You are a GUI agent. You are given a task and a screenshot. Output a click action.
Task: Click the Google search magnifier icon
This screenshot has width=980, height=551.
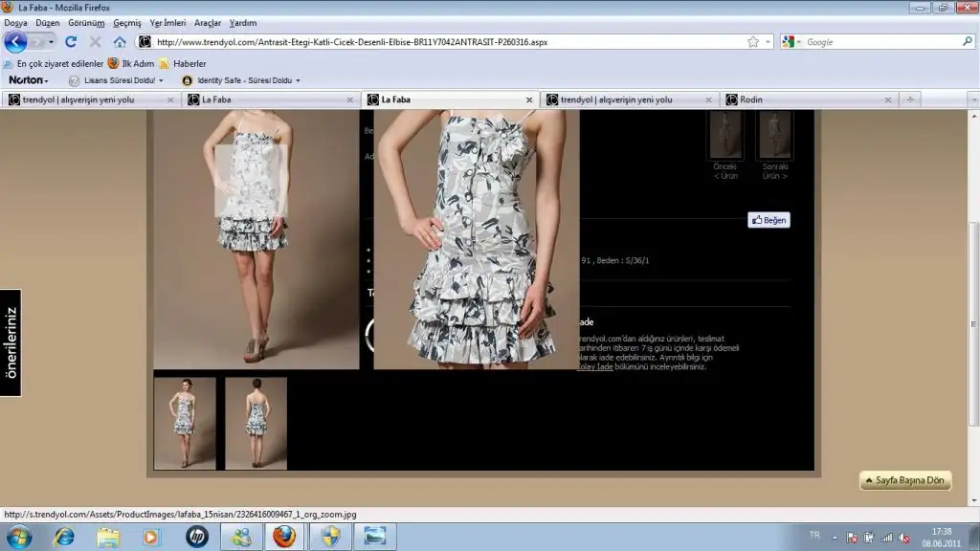pos(967,42)
